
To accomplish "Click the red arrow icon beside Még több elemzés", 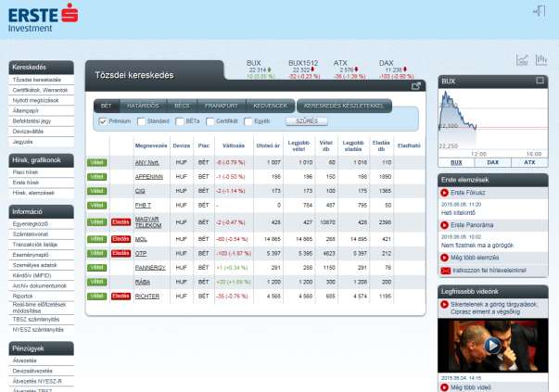I will tap(444, 258).
